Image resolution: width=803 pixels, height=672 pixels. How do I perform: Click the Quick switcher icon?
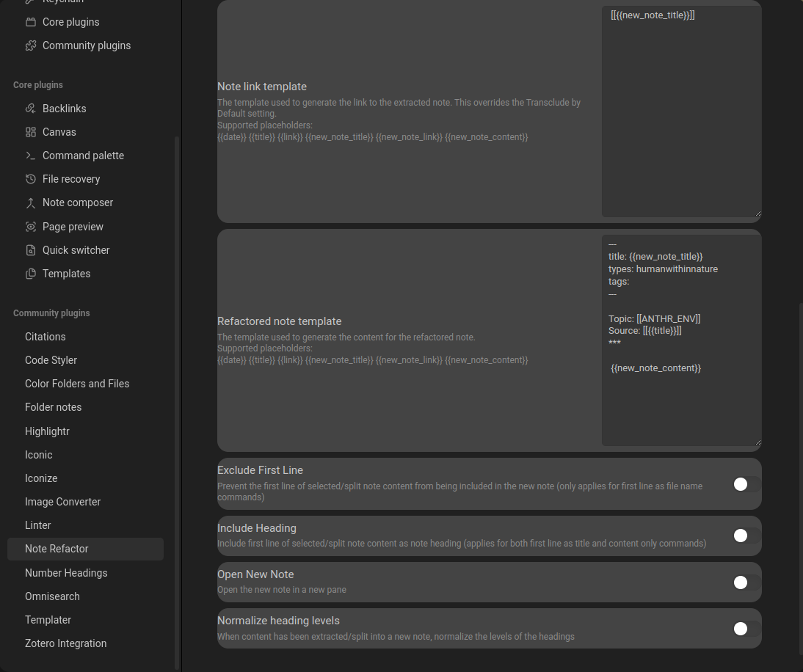click(31, 250)
